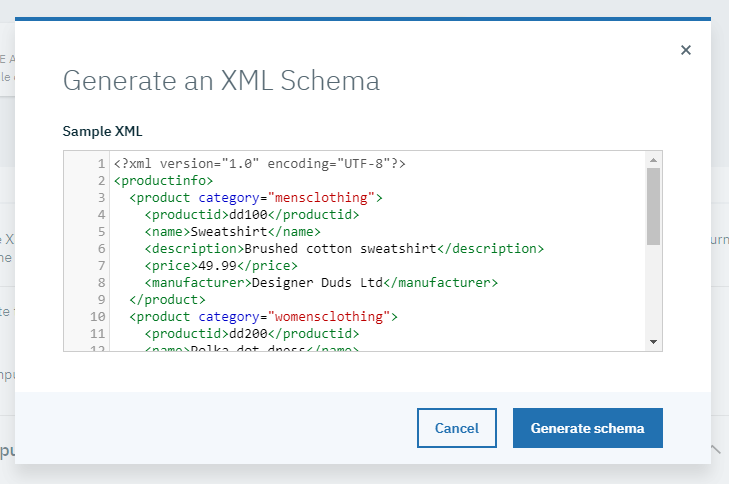Click the scrollbar up arrow in editor
This screenshot has height=484, width=729.
point(653,160)
